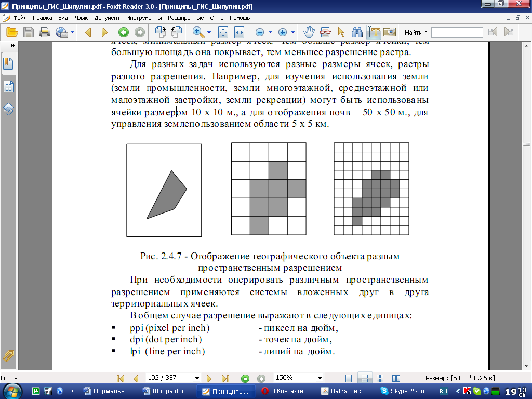The width and height of the screenshot is (532, 399).
Task: Open the Zoom In dropdown arrow
Action: click(x=293, y=33)
